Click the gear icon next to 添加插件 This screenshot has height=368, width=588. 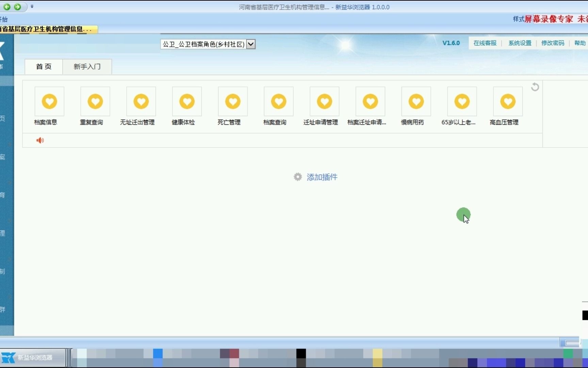click(x=298, y=177)
